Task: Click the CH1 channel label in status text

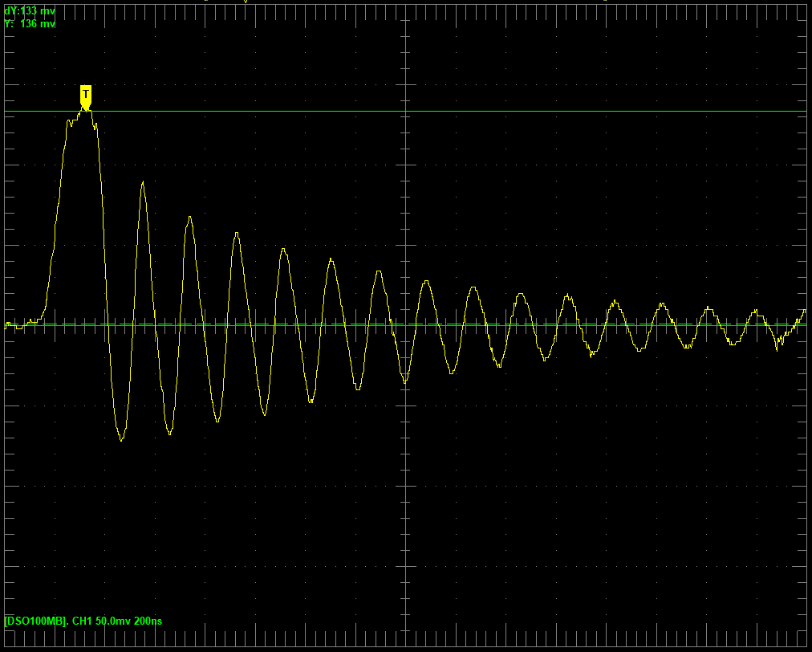Action: [82, 621]
